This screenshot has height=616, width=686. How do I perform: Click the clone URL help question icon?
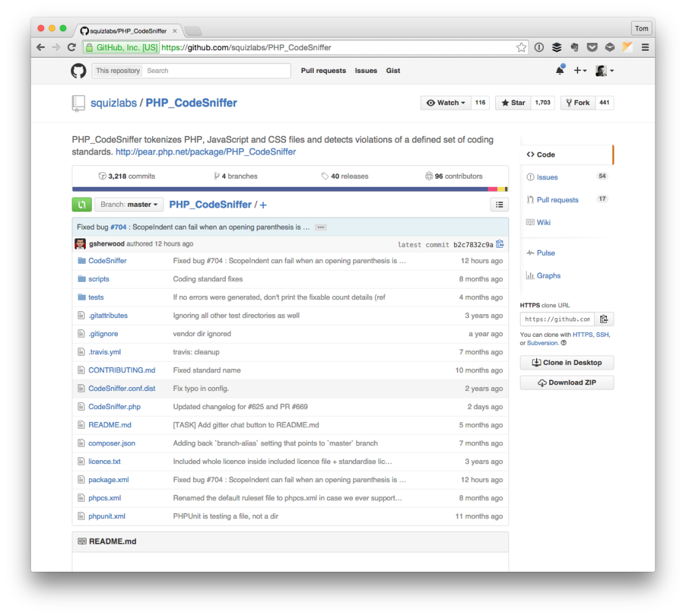click(x=564, y=343)
